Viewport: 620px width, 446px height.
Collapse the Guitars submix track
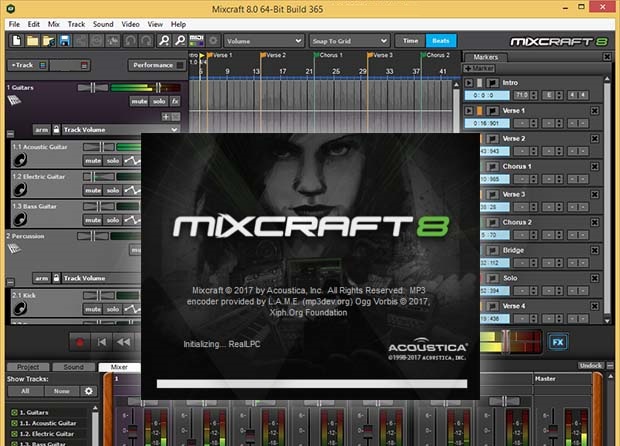pyautogui.click(x=10, y=134)
